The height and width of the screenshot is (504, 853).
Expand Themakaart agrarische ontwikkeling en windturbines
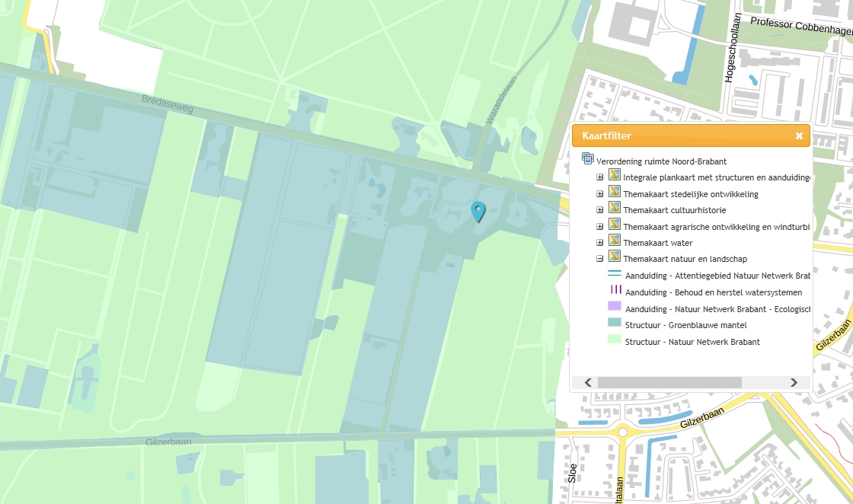click(599, 226)
